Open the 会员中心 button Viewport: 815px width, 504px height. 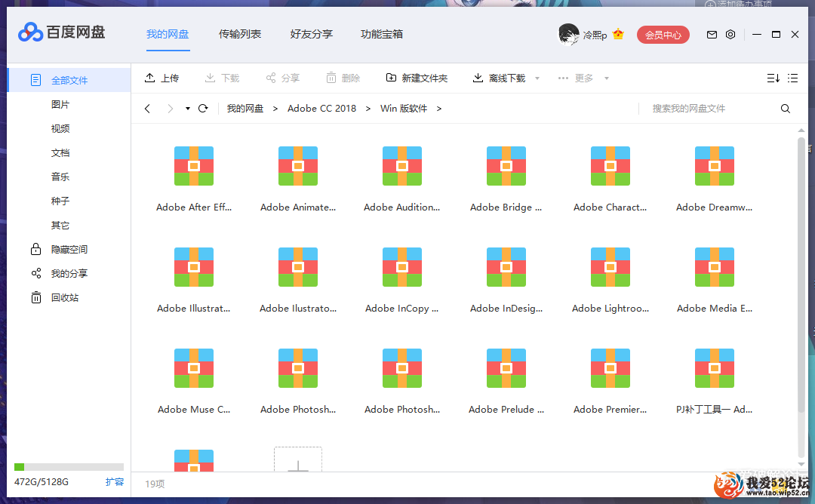click(x=663, y=35)
